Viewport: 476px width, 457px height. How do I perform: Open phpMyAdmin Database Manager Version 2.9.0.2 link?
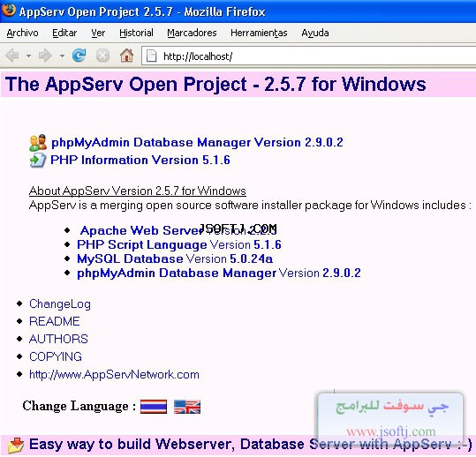pos(197,143)
